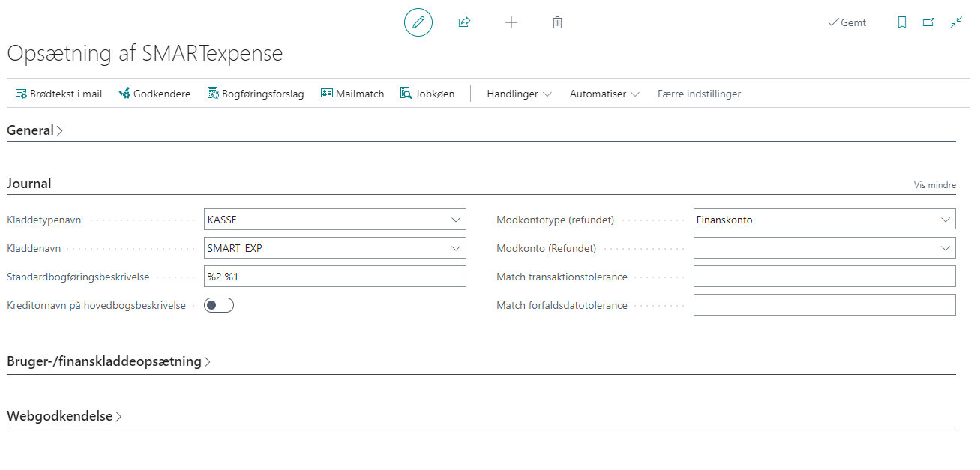
Task: Click Færre indstillinger
Action: (699, 94)
